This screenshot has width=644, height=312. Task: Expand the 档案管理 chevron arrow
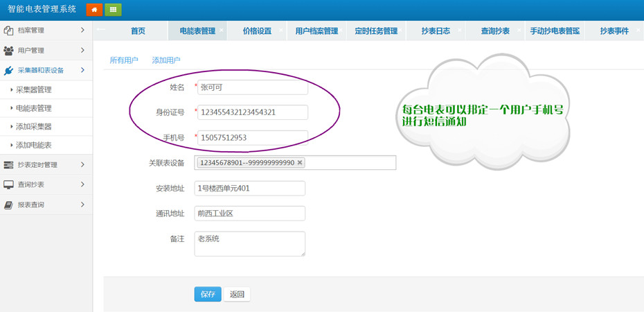(82, 31)
